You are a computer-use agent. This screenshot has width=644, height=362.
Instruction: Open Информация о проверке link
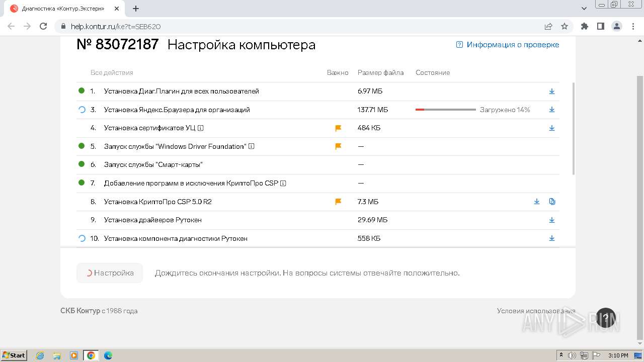[508, 45]
